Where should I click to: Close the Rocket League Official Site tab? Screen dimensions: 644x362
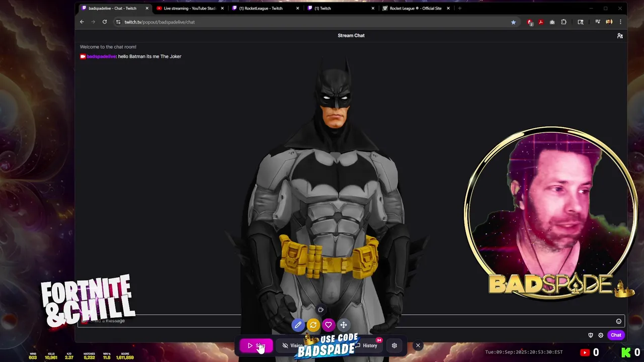click(448, 9)
